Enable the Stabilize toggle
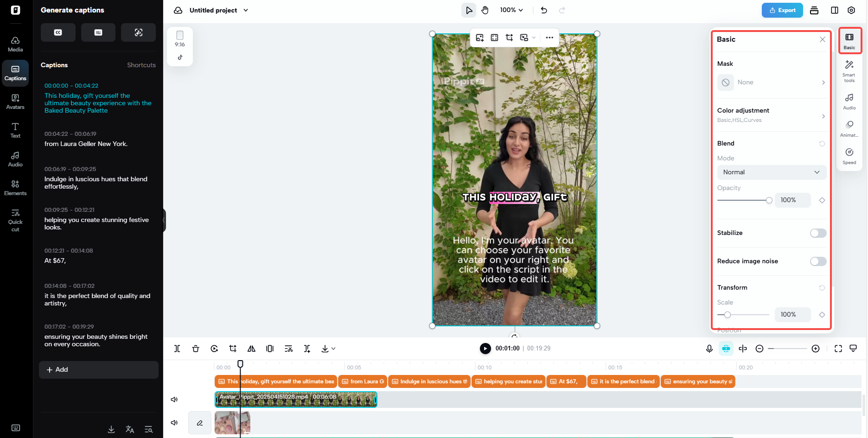 click(818, 233)
